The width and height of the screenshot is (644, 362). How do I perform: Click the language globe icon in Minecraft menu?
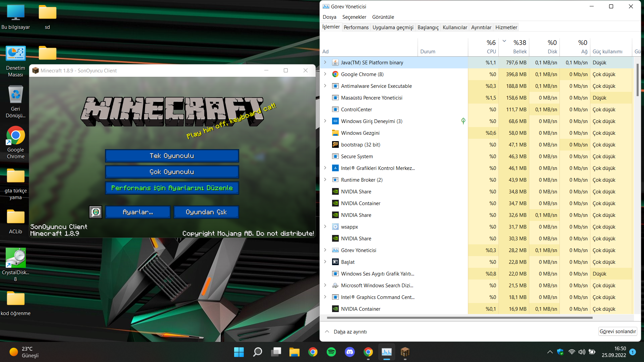[x=96, y=212]
